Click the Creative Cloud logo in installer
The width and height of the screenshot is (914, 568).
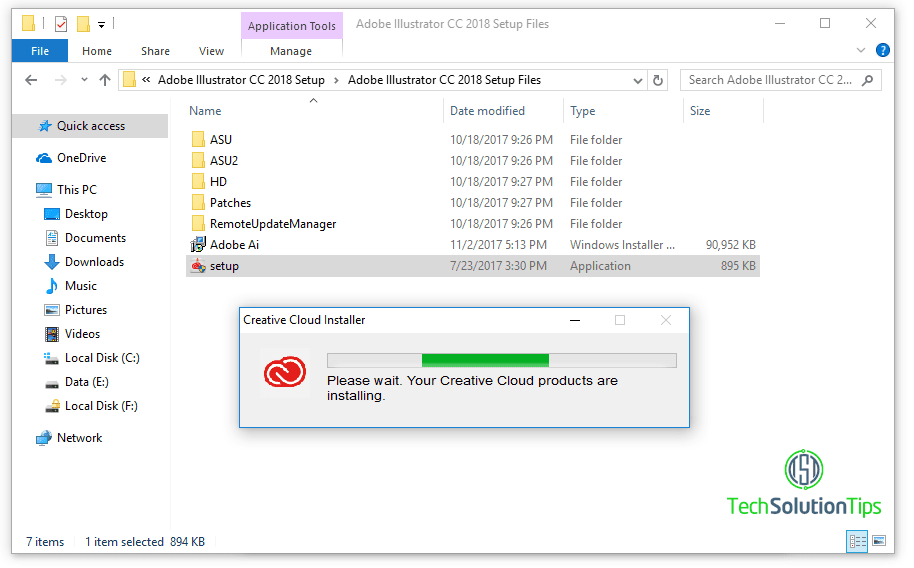point(285,372)
